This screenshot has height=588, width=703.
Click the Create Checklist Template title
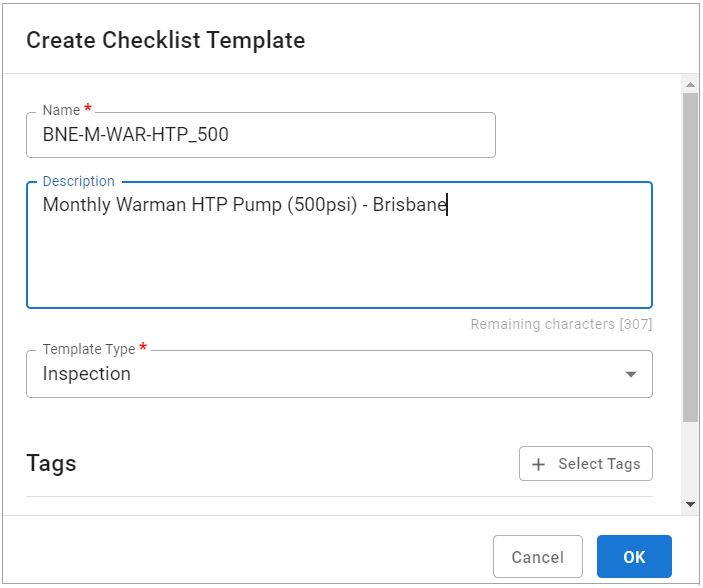click(165, 40)
